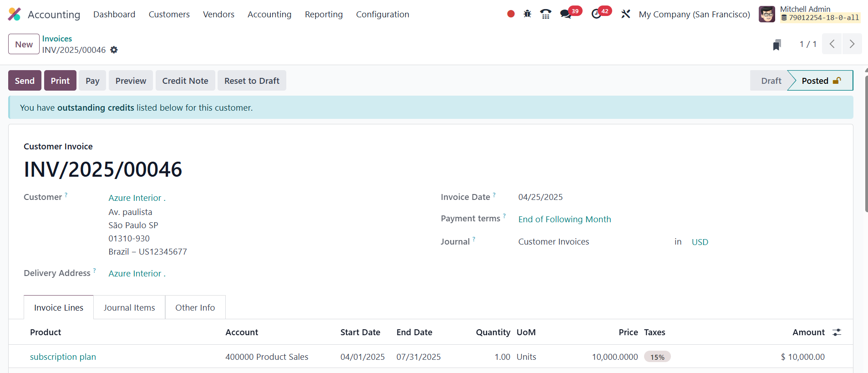
Task: Click the Odoo Accounting app logo icon
Action: 15,15
